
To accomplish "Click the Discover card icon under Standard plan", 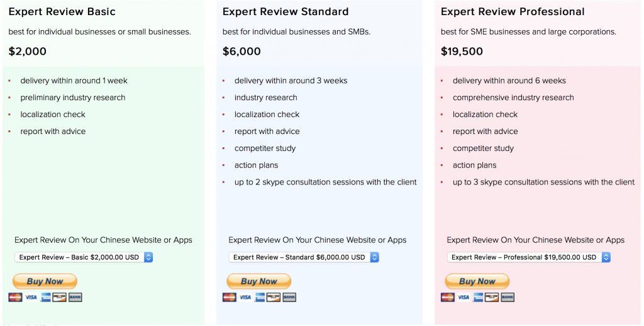I will pyautogui.click(x=274, y=297).
